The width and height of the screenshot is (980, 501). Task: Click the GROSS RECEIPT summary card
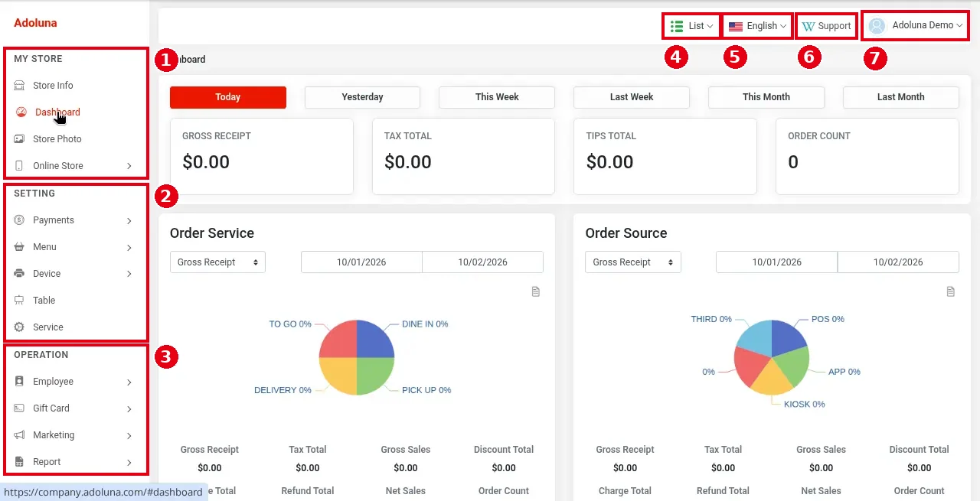tap(262, 156)
